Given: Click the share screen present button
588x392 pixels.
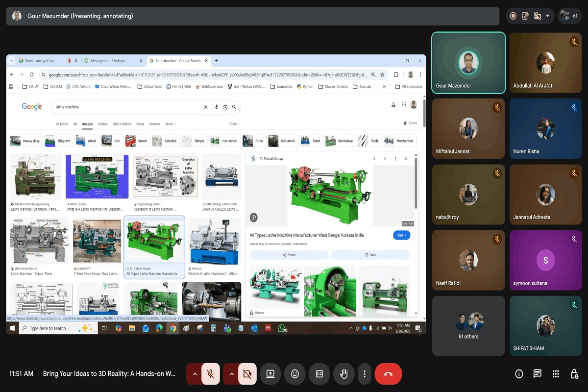Looking at the screenshot, I should [x=270, y=374].
